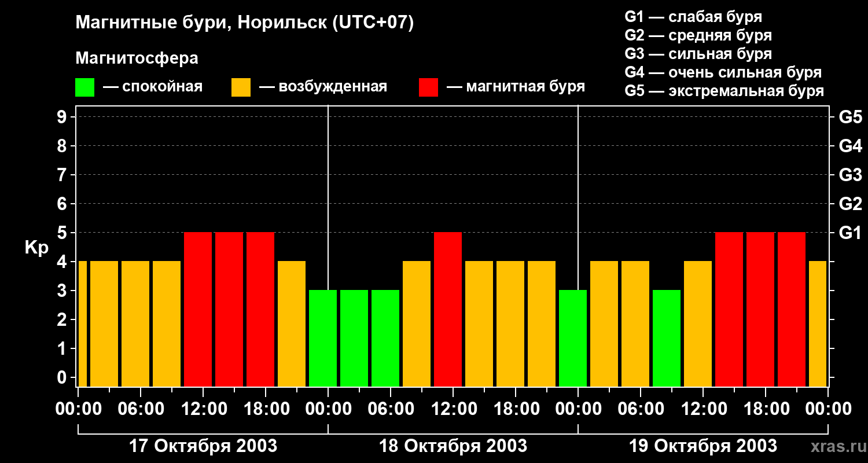
Task: Click the last red bar on 17 October
Action: [260, 309]
